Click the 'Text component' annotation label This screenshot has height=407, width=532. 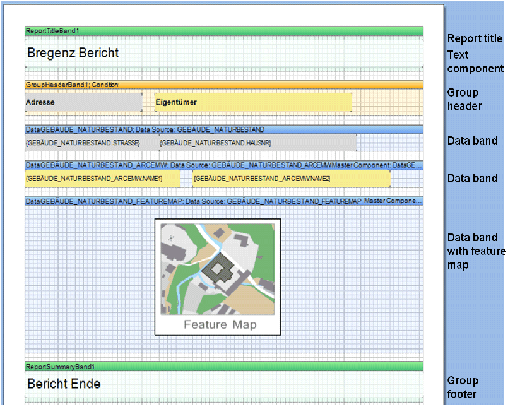pyautogui.click(x=475, y=62)
